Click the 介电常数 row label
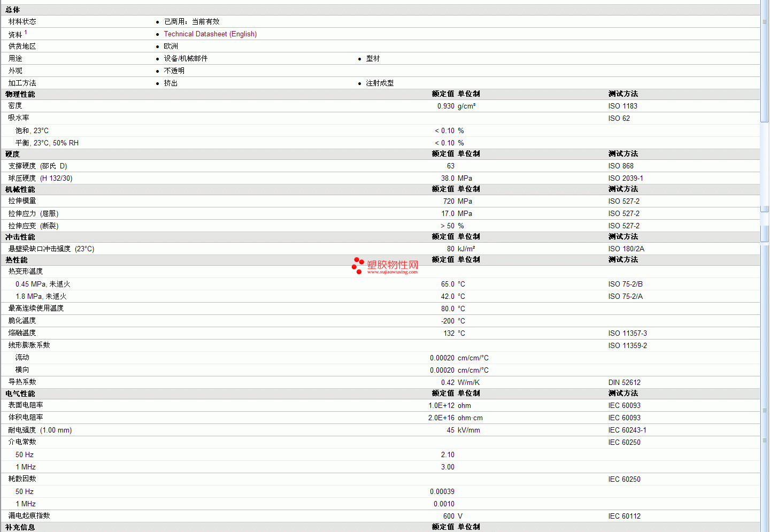 [22, 442]
